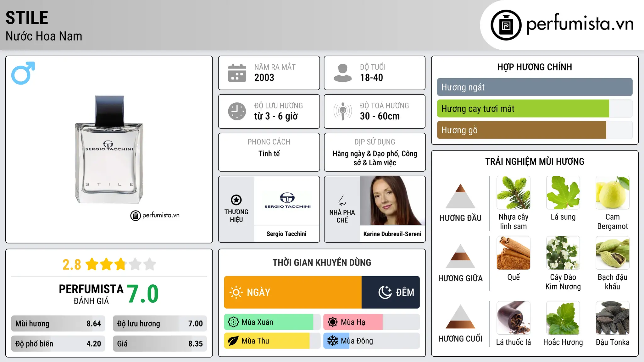Click the Cam Bergamot fruit image
This screenshot has width=644, height=362.
point(613,193)
